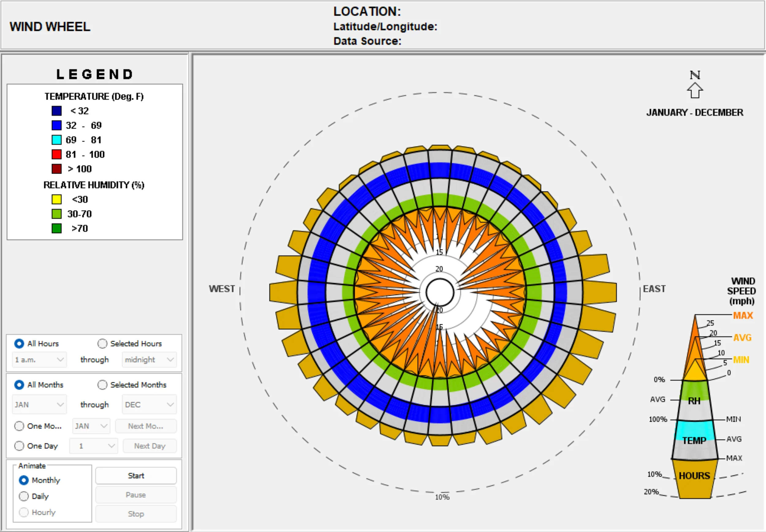766x532 pixels.
Task: Click the EAST compass label
Action: coord(654,289)
